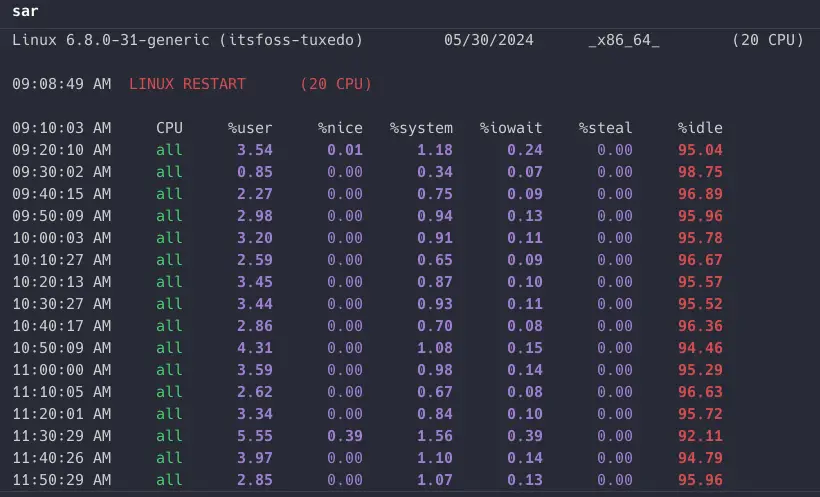Click the sar command title text
The width and height of the screenshot is (820, 497).
25,11
